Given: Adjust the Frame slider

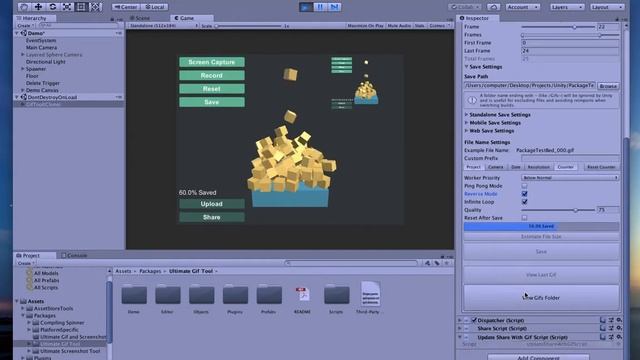Looking at the screenshot, I should (x=558, y=27).
